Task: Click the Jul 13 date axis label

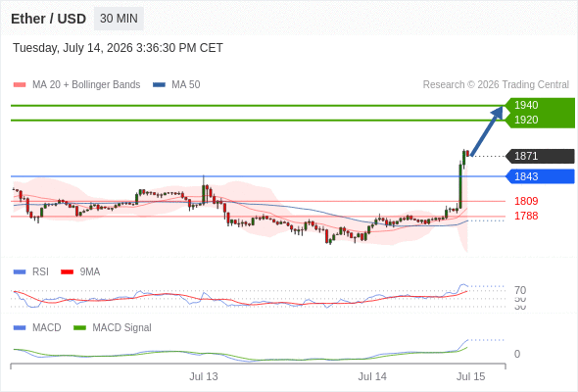Action: coord(204,376)
